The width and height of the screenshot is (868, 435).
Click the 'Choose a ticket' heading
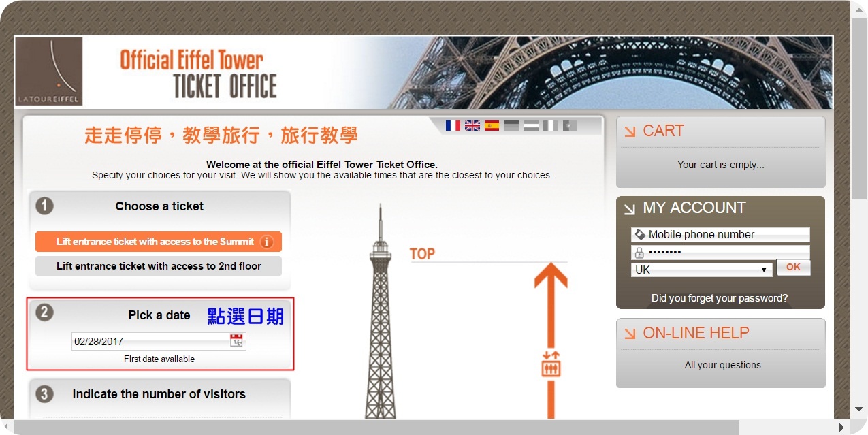click(x=159, y=206)
